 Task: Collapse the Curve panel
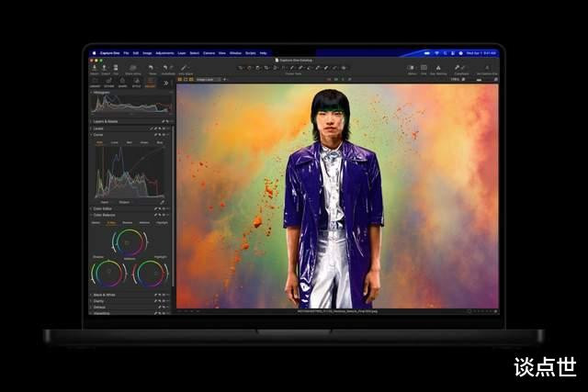click(98, 135)
